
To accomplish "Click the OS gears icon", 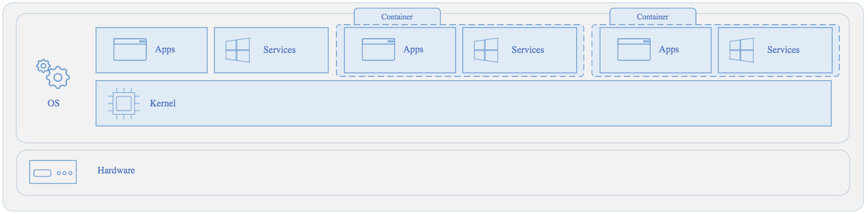I will click(x=53, y=73).
